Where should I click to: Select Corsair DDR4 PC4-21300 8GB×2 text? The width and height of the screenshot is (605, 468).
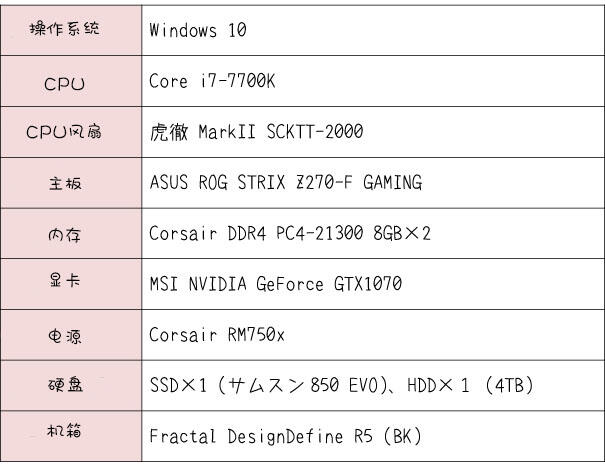[x=290, y=233]
